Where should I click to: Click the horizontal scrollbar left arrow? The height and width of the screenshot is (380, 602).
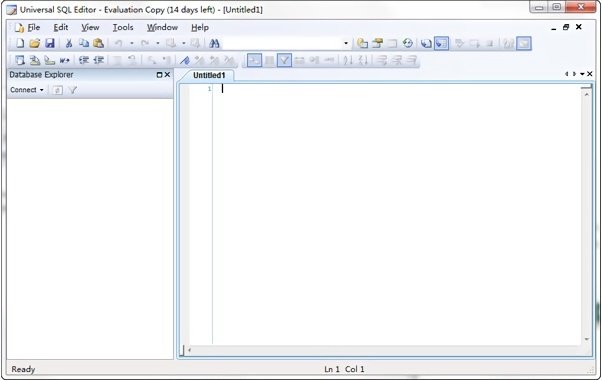click(x=189, y=350)
